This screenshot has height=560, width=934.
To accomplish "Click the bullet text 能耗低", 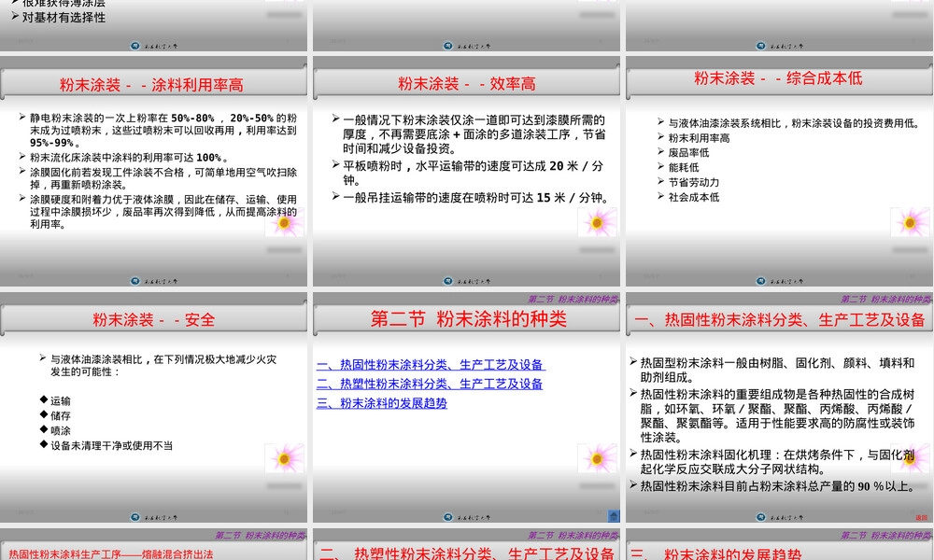I will (684, 168).
